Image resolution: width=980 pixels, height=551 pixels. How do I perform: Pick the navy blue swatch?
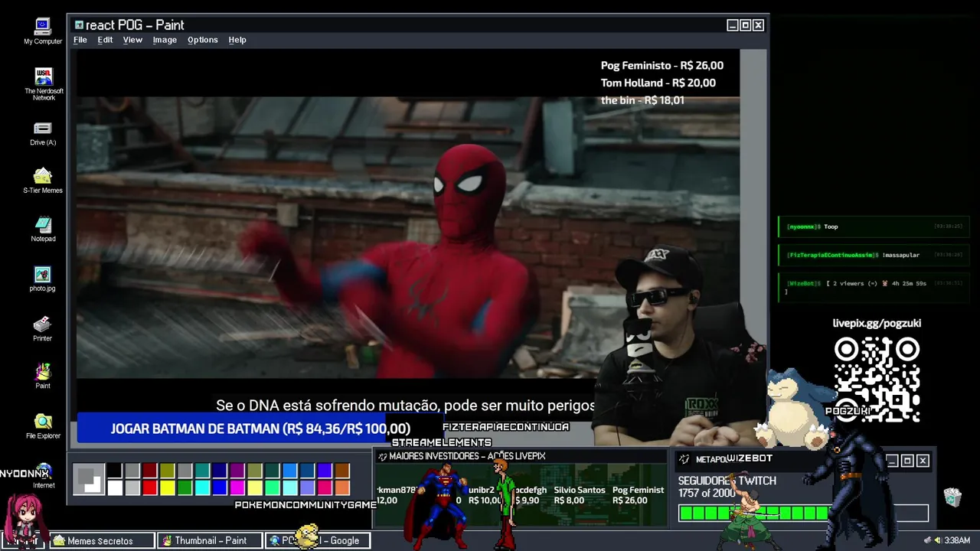[220, 471]
